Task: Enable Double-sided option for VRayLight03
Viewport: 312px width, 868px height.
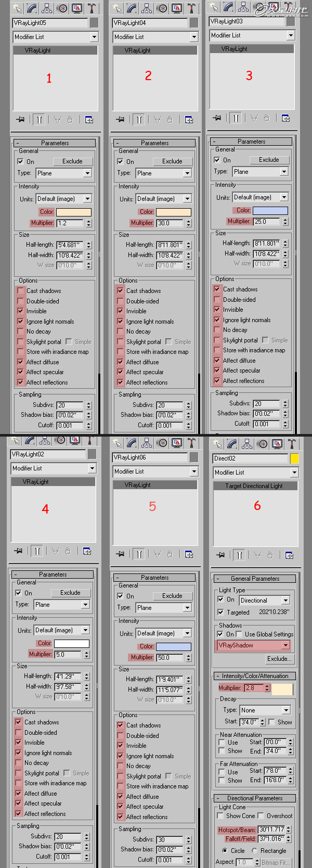Action: coord(217,300)
